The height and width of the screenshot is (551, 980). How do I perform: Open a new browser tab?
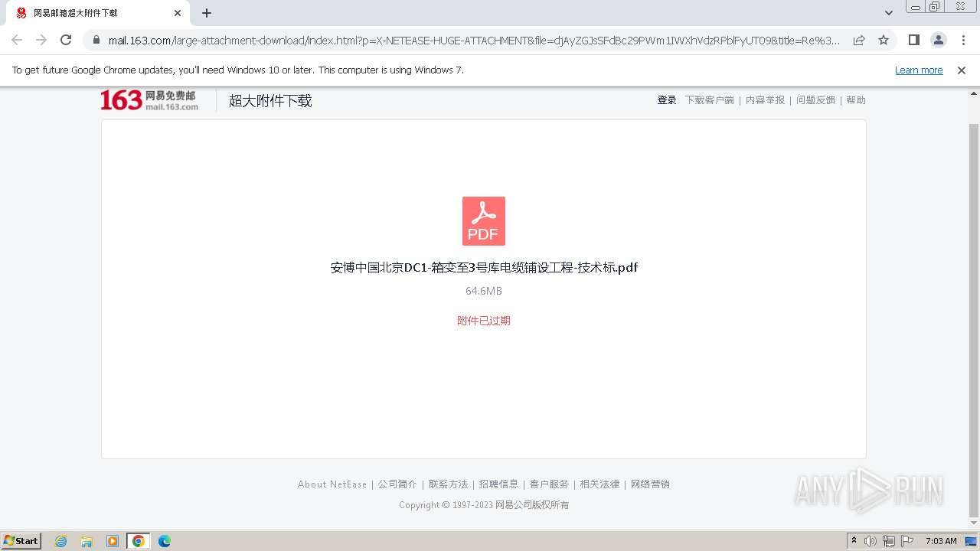tap(207, 13)
